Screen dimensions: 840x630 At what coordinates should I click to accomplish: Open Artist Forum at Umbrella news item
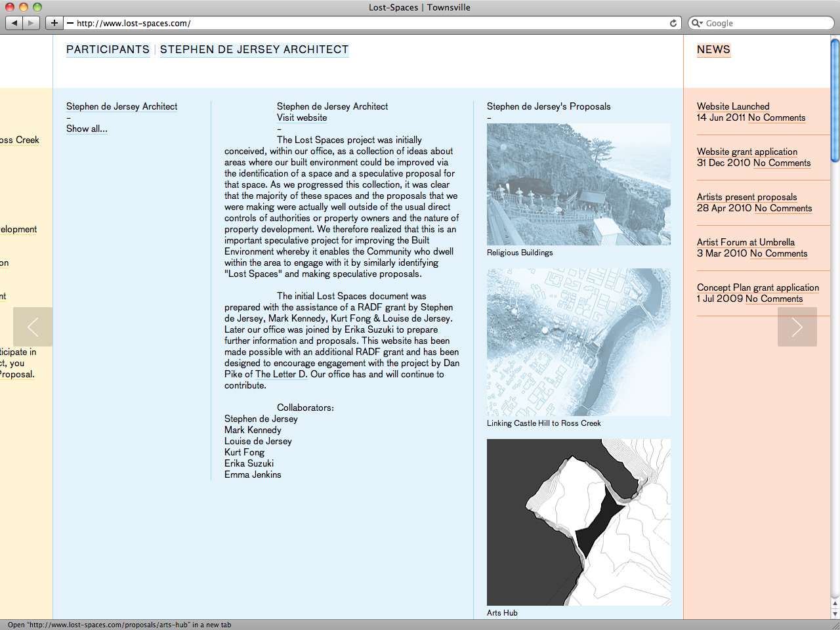745,242
